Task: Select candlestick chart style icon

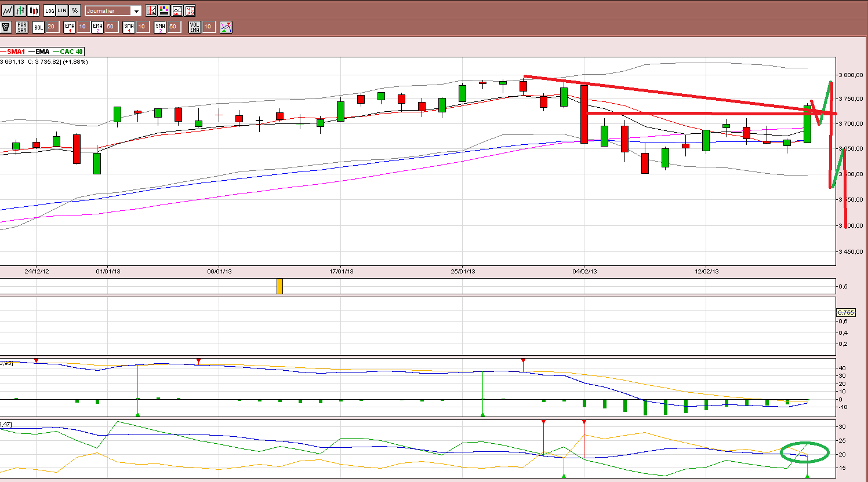Action: (x=33, y=10)
